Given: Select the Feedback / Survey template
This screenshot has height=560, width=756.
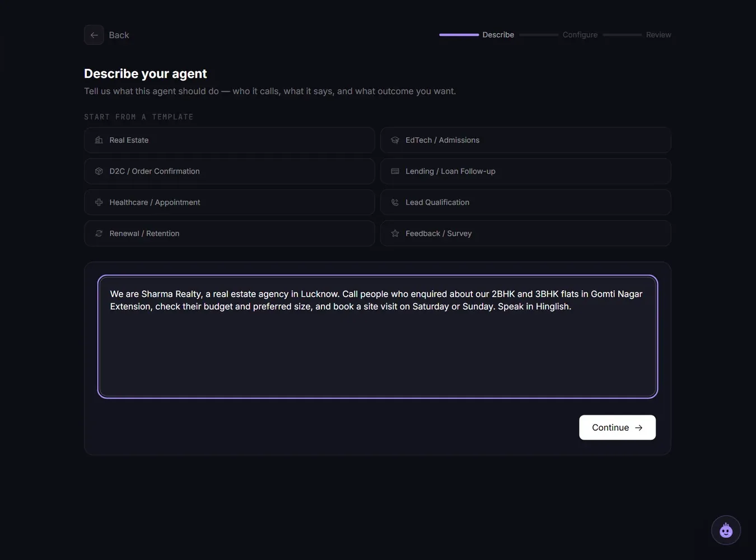Looking at the screenshot, I should tap(526, 234).
